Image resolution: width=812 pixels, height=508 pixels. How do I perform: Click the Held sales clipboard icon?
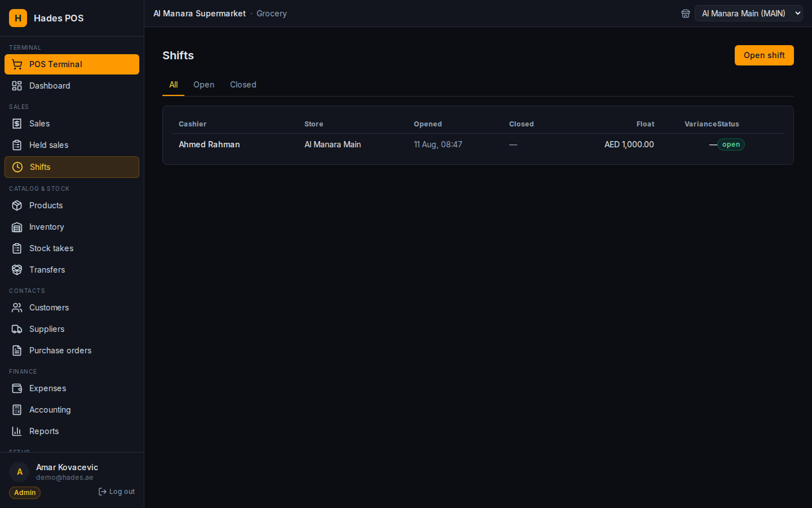tap(17, 145)
